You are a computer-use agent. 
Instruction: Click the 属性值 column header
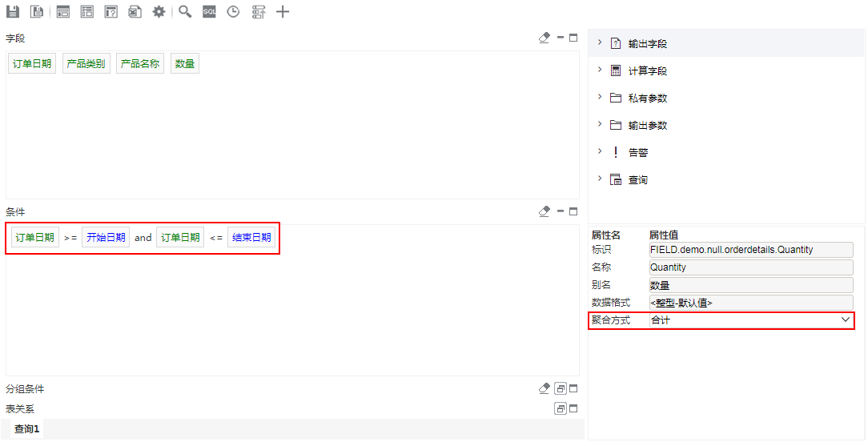[x=664, y=235]
